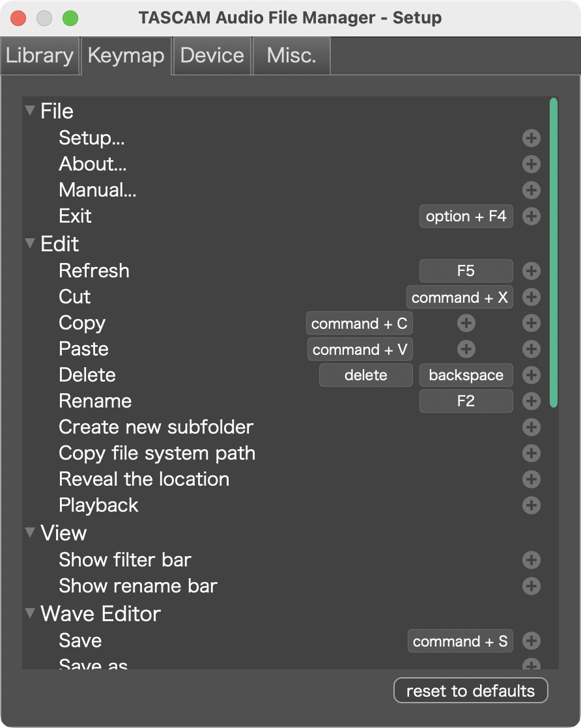Switch to the Library tab

click(40, 56)
